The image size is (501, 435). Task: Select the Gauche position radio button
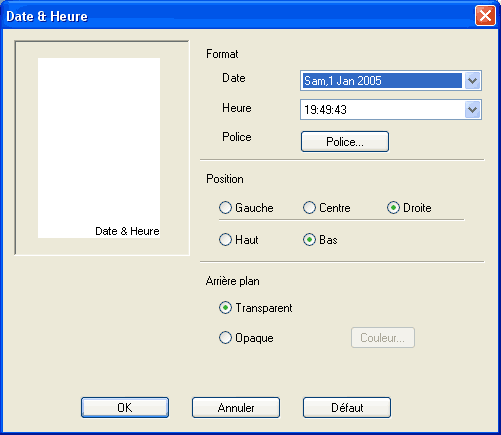pyautogui.click(x=246, y=208)
